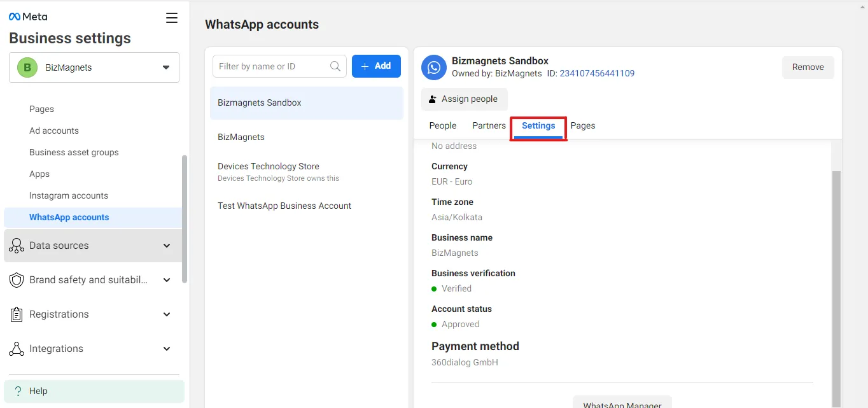The height and width of the screenshot is (408, 868).
Task: Click the Remove button
Action: click(808, 67)
